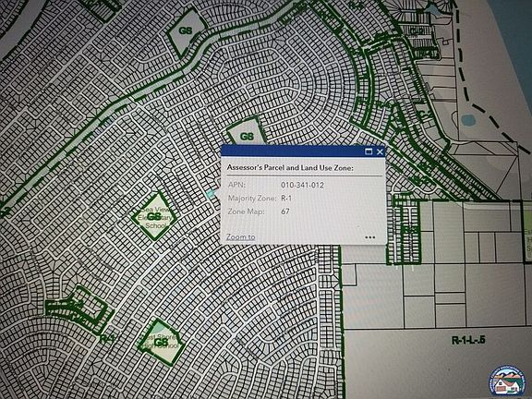Click the blue pond east of neighborhood

click(468, 120)
